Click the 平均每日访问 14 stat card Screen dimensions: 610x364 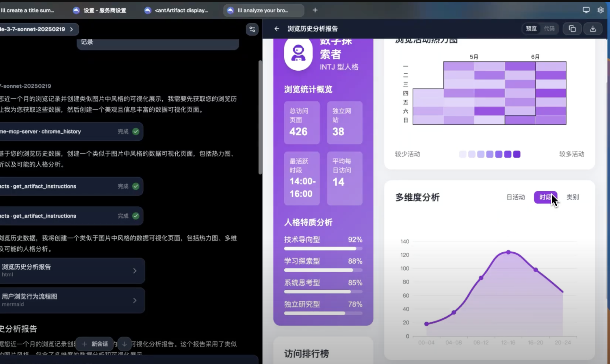click(345, 178)
